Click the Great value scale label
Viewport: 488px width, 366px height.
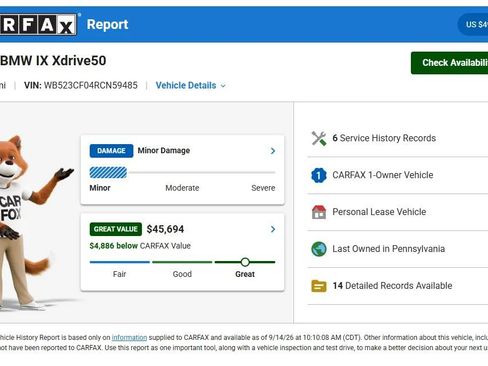point(245,274)
